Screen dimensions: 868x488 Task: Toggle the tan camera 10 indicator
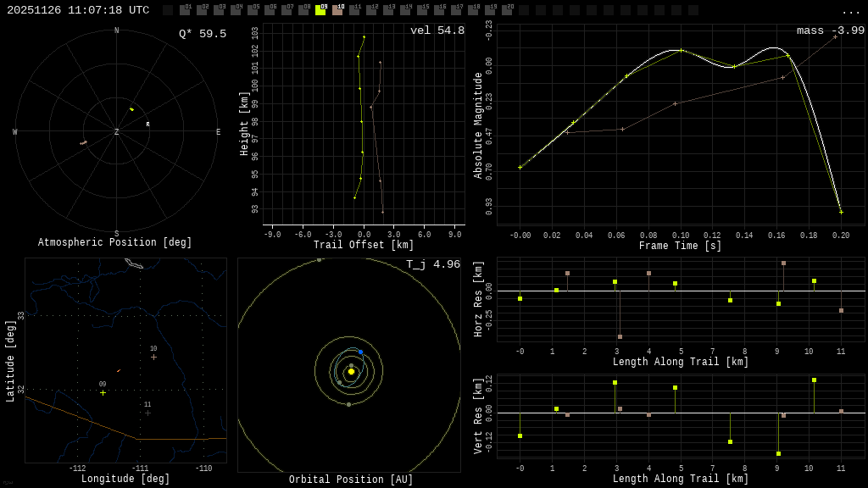coord(337,10)
